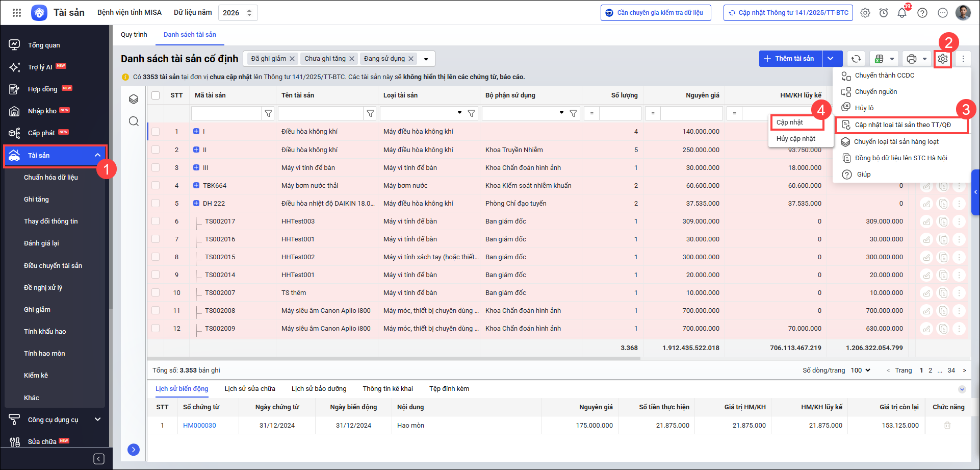Viewport: 980px width, 470px height.
Task: Open the app launcher grid icon
Action: click(17, 13)
